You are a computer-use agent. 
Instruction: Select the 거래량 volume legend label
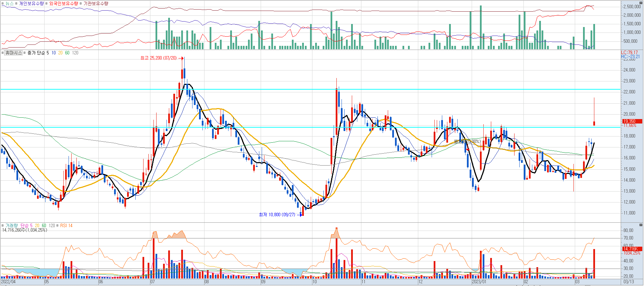(11, 225)
